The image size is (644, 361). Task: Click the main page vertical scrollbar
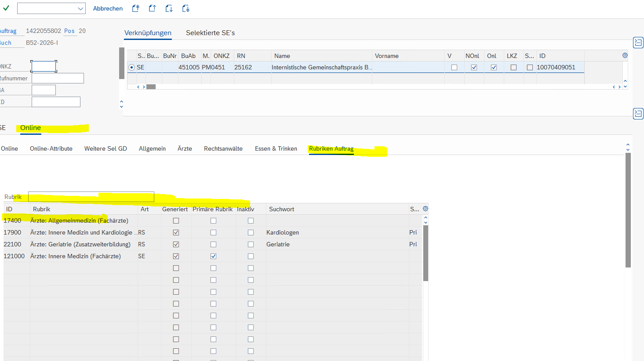click(628, 210)
